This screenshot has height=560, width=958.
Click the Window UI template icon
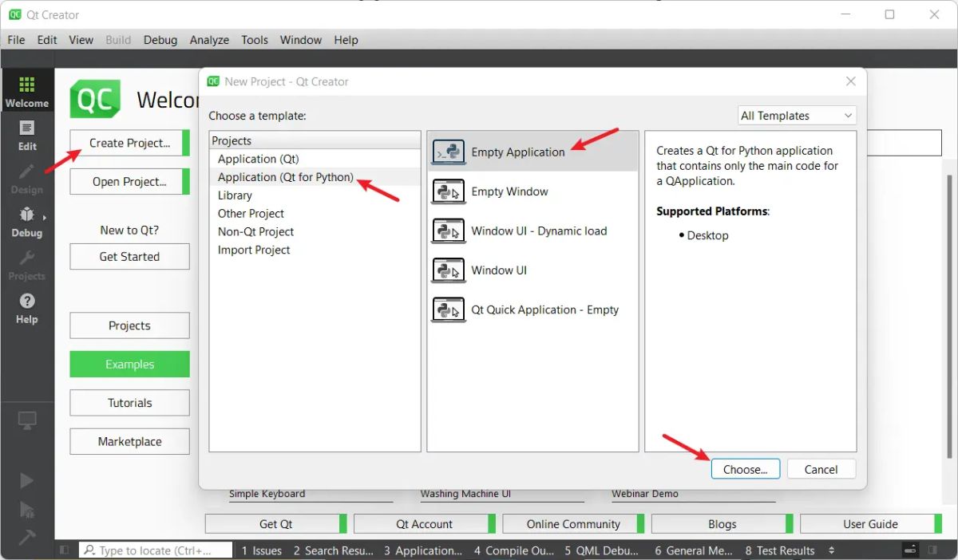tap(449, 270)
